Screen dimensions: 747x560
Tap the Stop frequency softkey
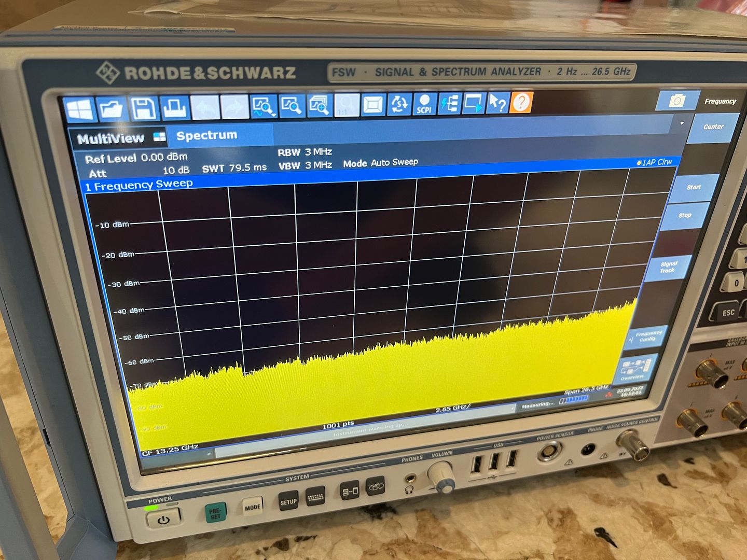pos(684,215)
